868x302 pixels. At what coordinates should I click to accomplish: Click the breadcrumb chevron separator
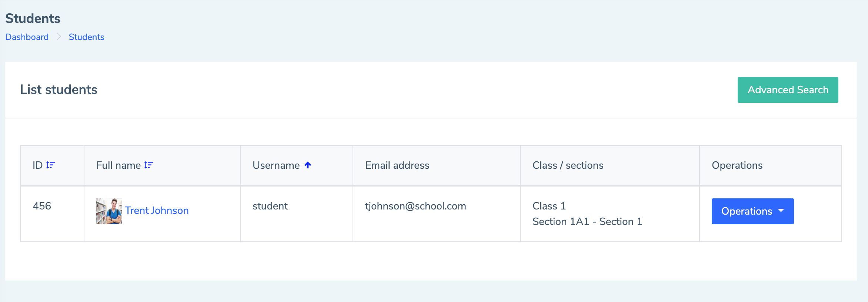[59, 37]
